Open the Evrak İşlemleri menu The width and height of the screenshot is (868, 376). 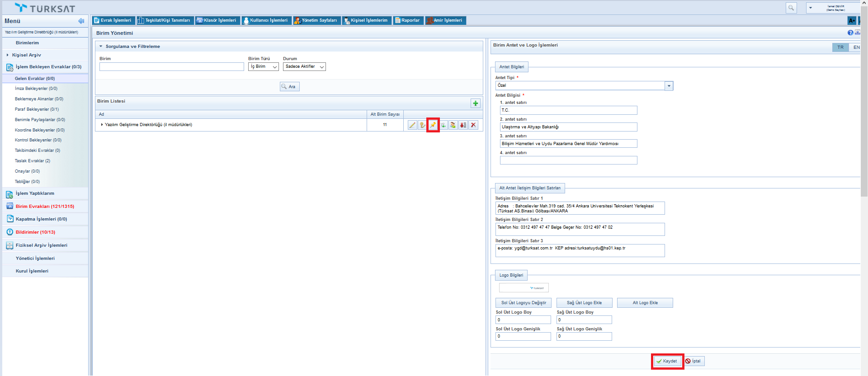coord(113,20)
